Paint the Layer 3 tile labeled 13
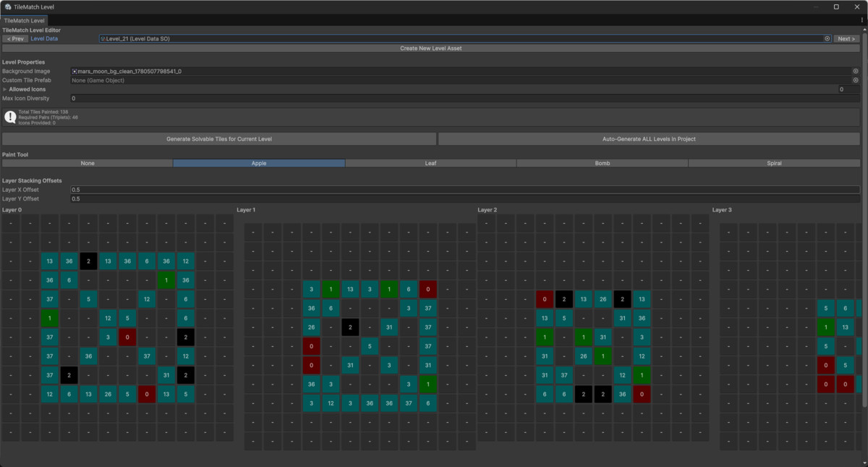868x467 pixels. (846, 327)
